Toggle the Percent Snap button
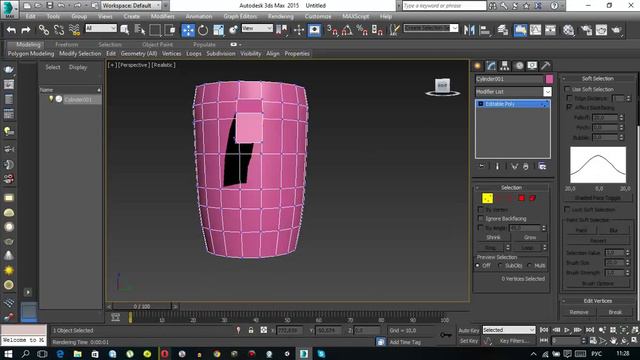This screenshot has width=640, height=360. [x=362, y=30]
